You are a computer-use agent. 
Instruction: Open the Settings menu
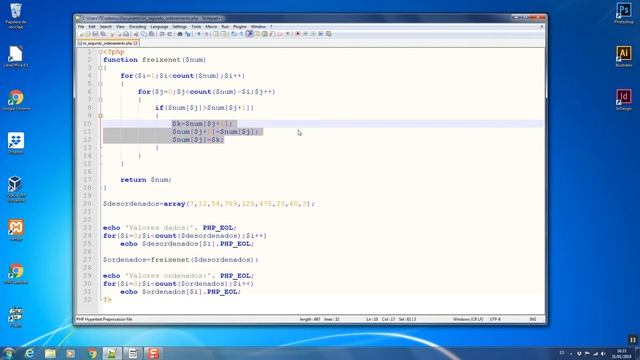180,27
